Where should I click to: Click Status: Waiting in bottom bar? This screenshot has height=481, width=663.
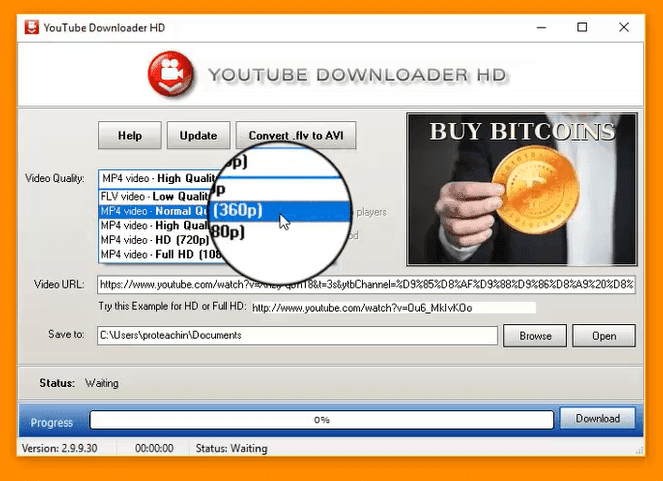click(x=231, y=448)
